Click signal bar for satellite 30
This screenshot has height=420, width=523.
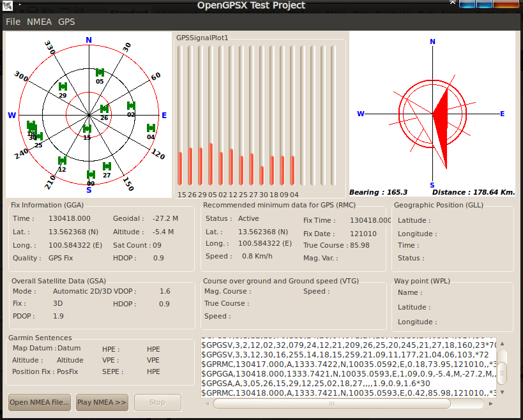(262, 176)
